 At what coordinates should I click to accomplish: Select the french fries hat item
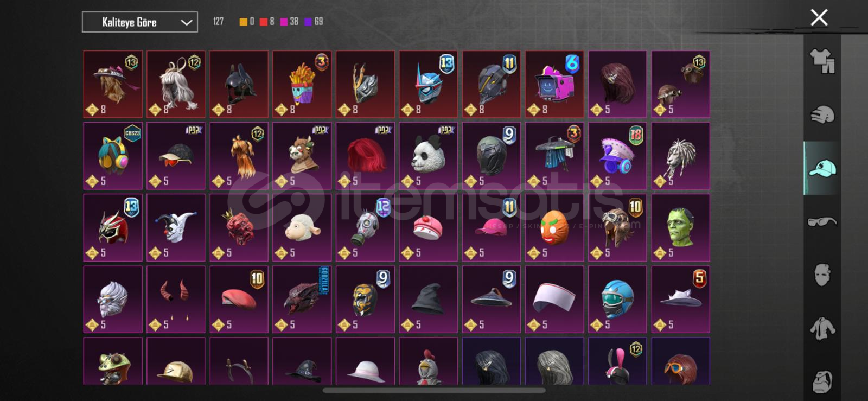[x=302, y=84]
